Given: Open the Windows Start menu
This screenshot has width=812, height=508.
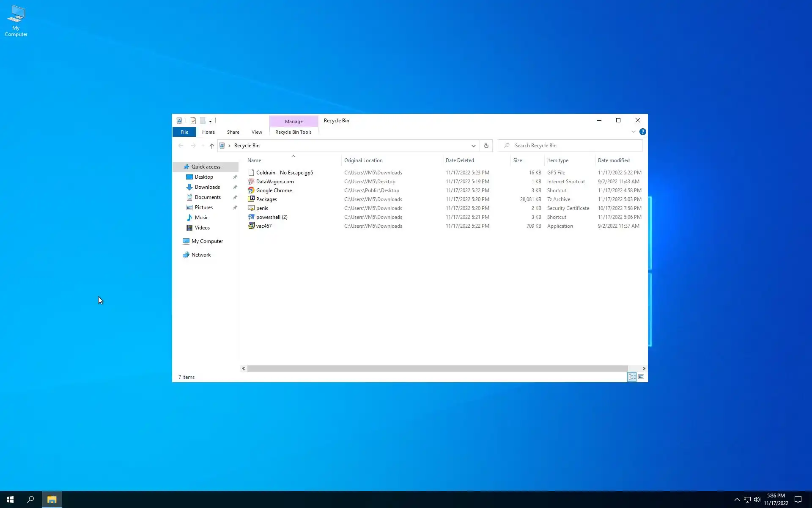Looking at the screenshot, I should pyautogui.click(x=10, y=500).
